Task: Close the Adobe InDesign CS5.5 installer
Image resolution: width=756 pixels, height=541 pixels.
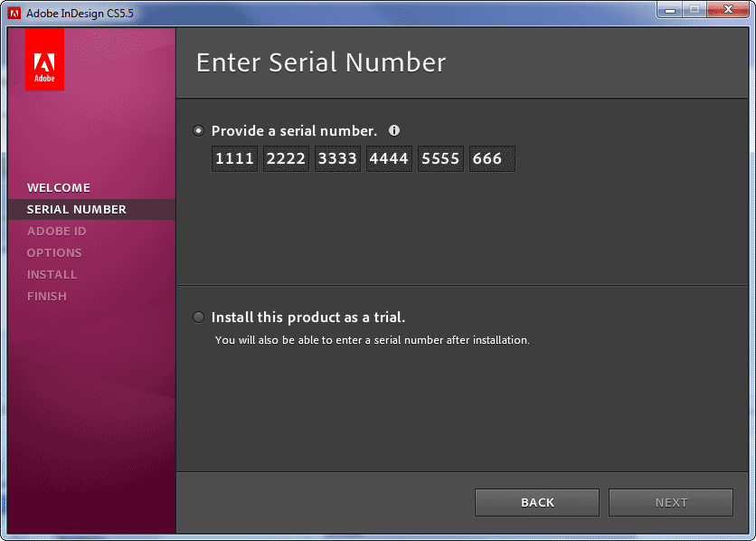Action: click(x=728, y=10)
